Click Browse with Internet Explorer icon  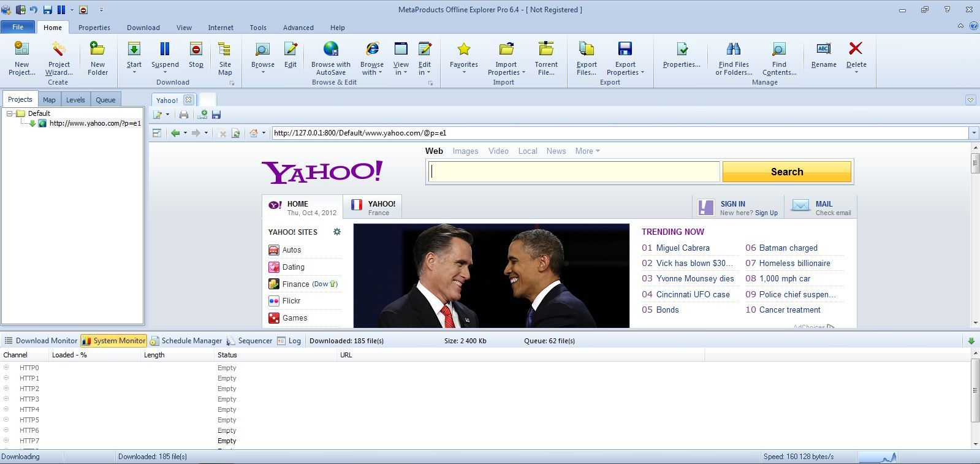[372, 49]
